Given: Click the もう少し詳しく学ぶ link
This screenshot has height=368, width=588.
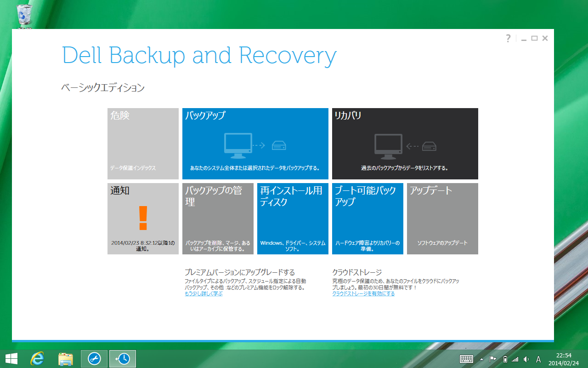Looking at the screenshot, I should point(204,293).
